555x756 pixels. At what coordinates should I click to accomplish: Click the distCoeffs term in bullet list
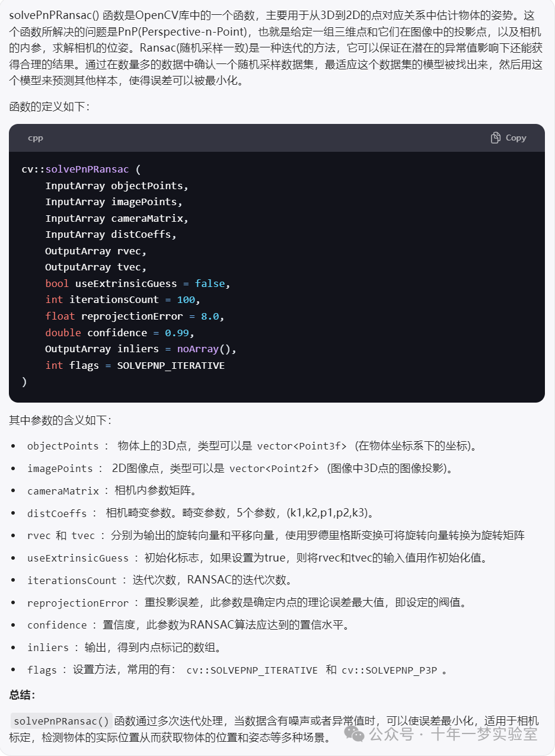(57, 513)
